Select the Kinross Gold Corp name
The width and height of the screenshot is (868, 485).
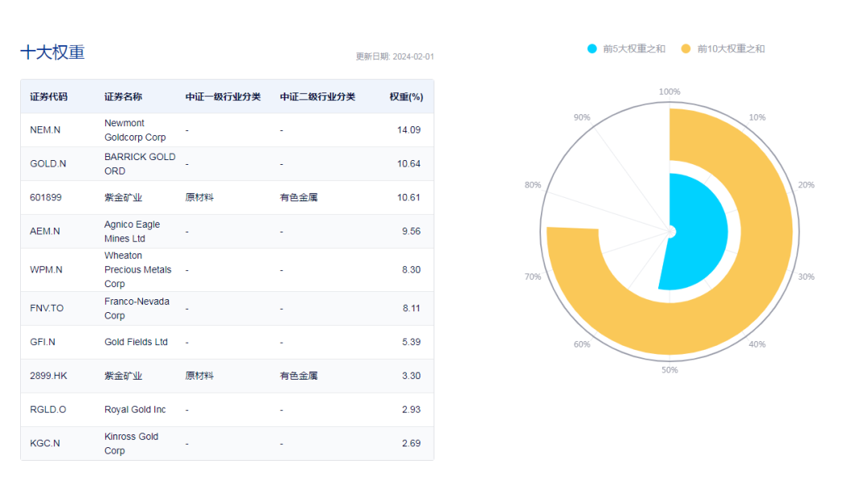pos(131,443)
